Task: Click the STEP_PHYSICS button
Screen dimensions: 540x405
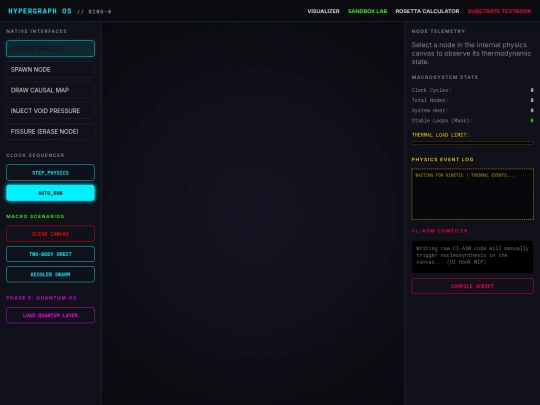Action: 50,173
